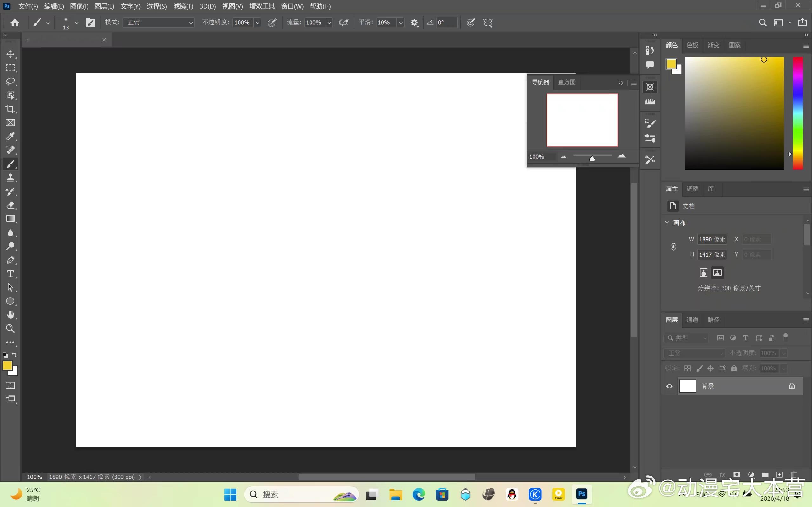
Task: Toggle pressure for opacity button
Action: pyautogui.click(x=272, y=22)
